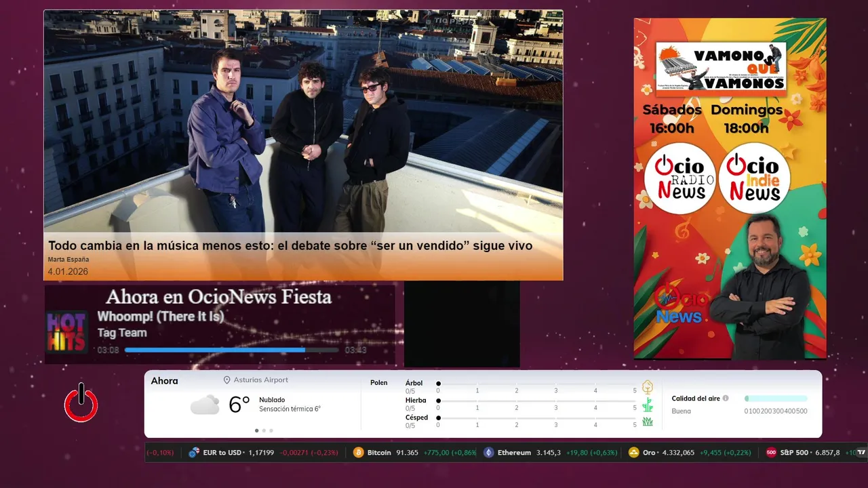Click the S&P 500 value 6.857,8
868x488 pixels.
click(827, 453)
